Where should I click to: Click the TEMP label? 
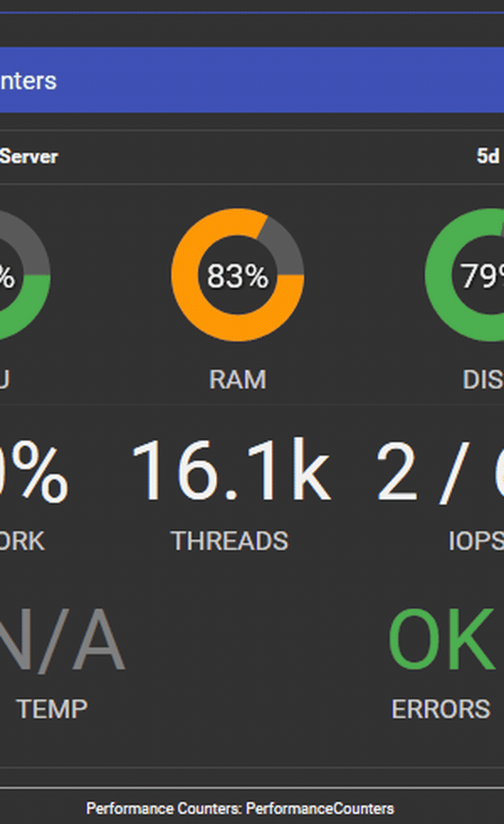[51, 709]
